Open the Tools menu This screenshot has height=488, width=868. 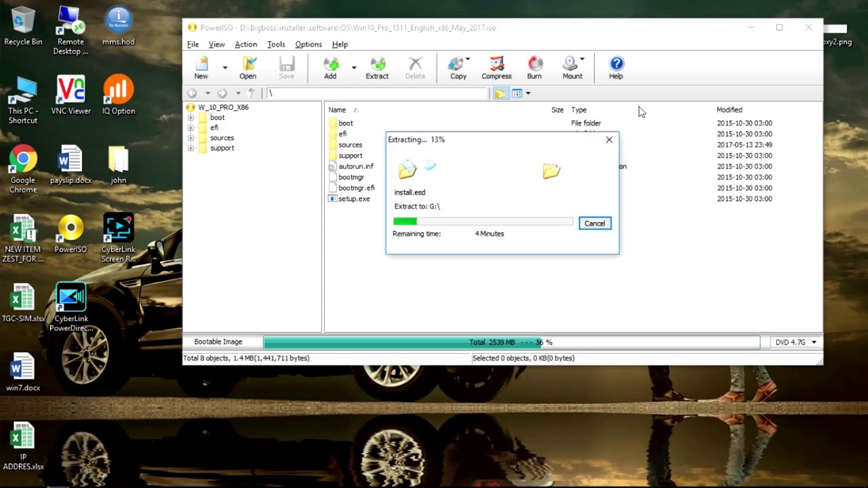(x=276, y=44)
